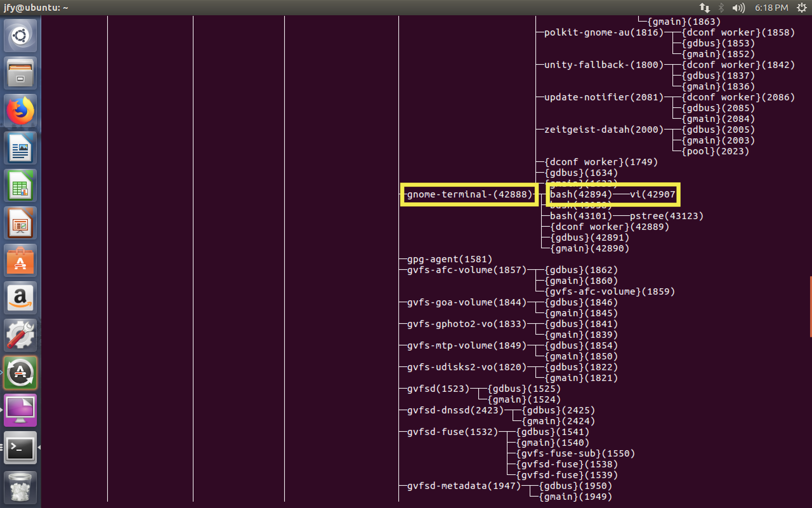Open the purple monitor launcher icon

pyautogui.click(x=21, y=410)
